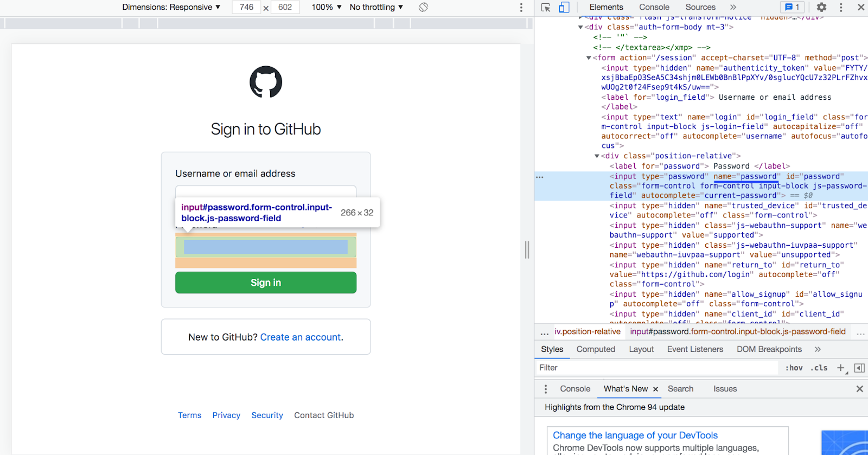
Task: Open the DevTools language change article link
Action: click(x=635, y=435)
